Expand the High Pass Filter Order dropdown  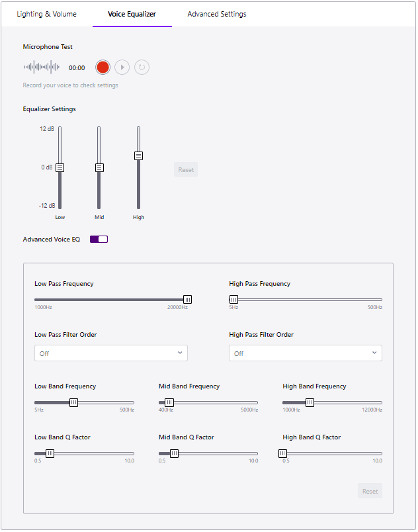pyautogui.click(x=306, y=353)
